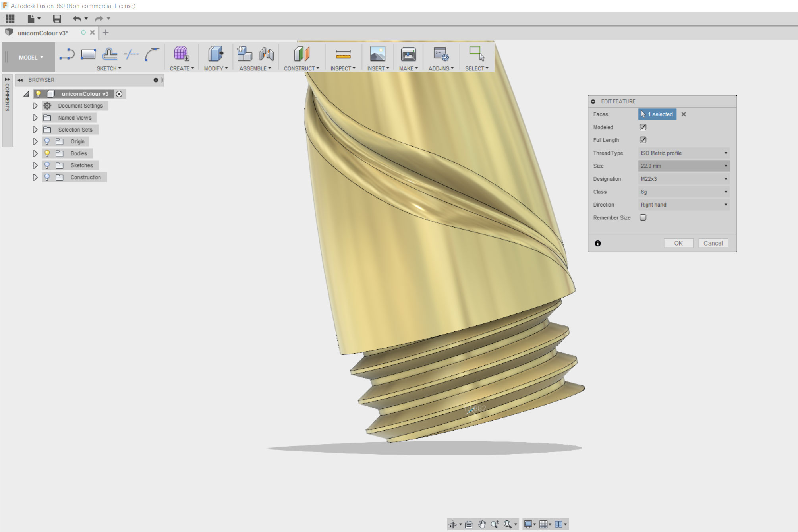The width and height of the screenshot is (798, 532).
Task: Open the Designation dropdown showing M22x3
Action: click(x=684, y=179)
